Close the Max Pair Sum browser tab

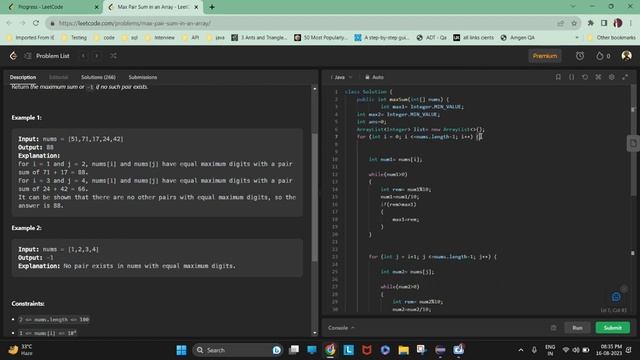click(x=196, y=7)
